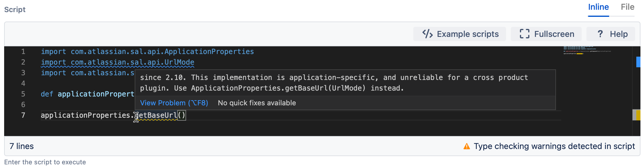Switch to the File tab
The image size is (644, 167).
627,7
